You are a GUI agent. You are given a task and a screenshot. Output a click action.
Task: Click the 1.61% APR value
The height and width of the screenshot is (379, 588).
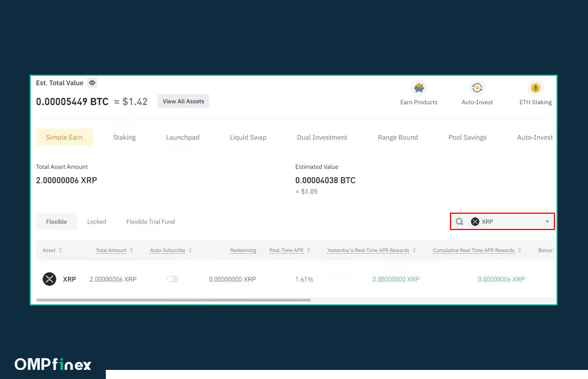(x=304, y=279)
